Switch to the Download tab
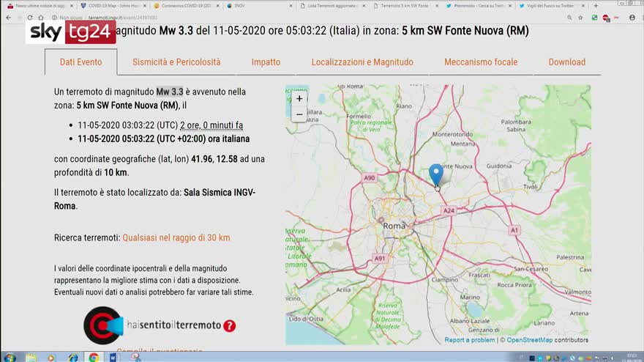The width and height of the screenshot is (644, 362). point(567,62)
